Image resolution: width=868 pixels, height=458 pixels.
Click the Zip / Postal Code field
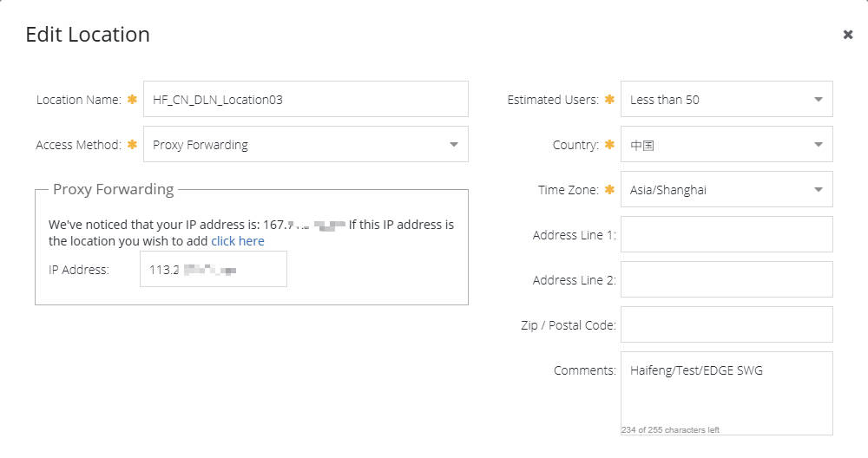[727, 324]
